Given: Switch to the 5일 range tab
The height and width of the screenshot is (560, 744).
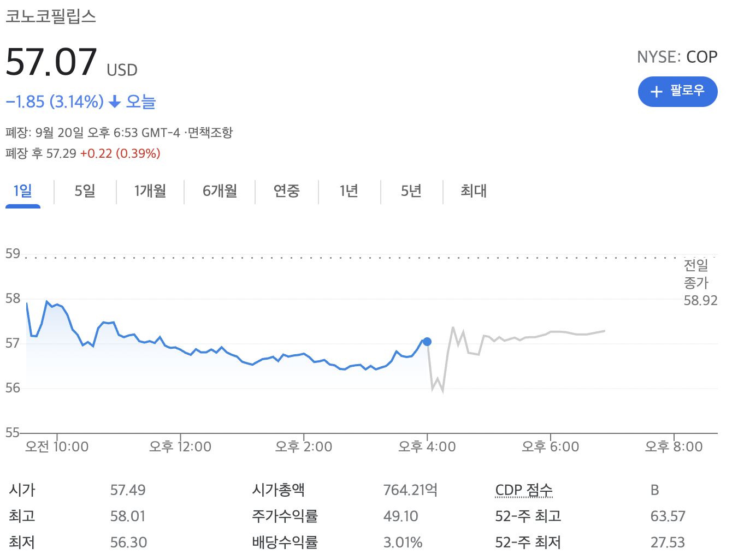Looking at the screenshot, I should 85,191.
